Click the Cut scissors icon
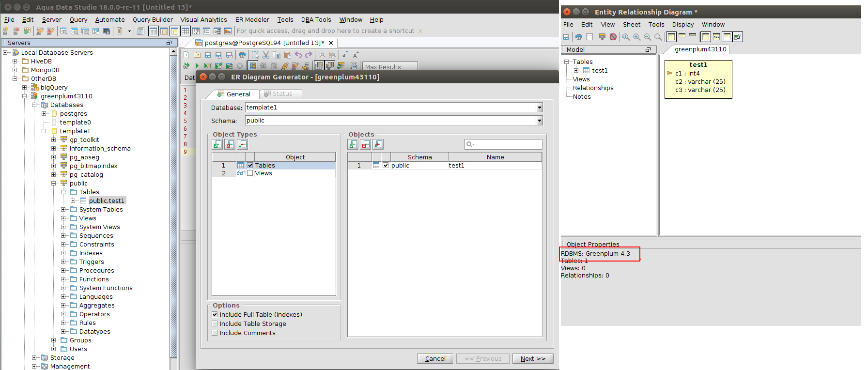The image size is (868, 370). point(266,55)
